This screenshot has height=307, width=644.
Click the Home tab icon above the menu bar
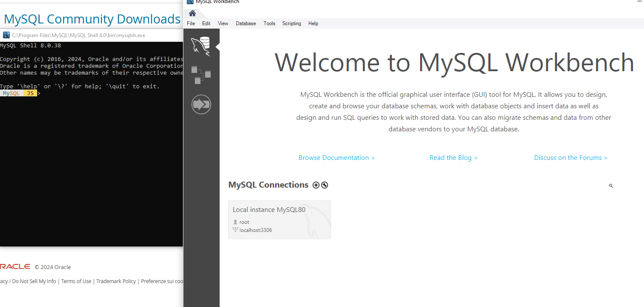(191, 13)
